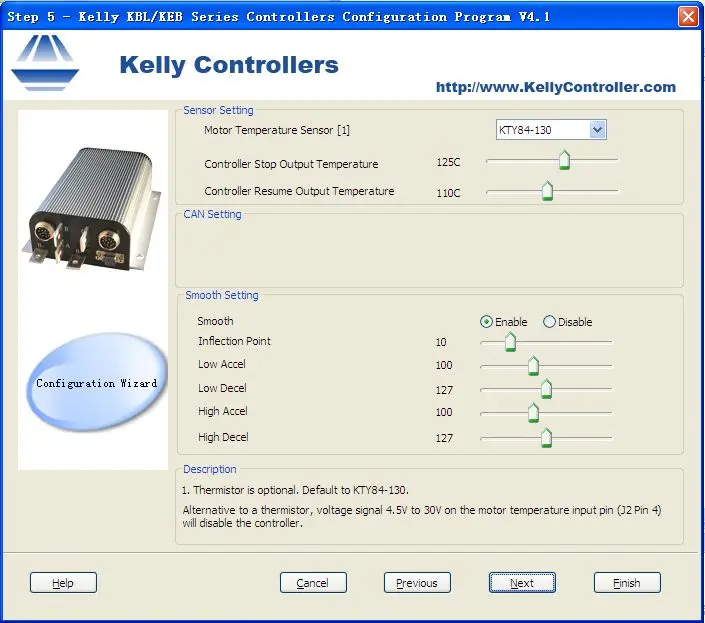Click the Low Accel slider handle

tap(533, 365)
